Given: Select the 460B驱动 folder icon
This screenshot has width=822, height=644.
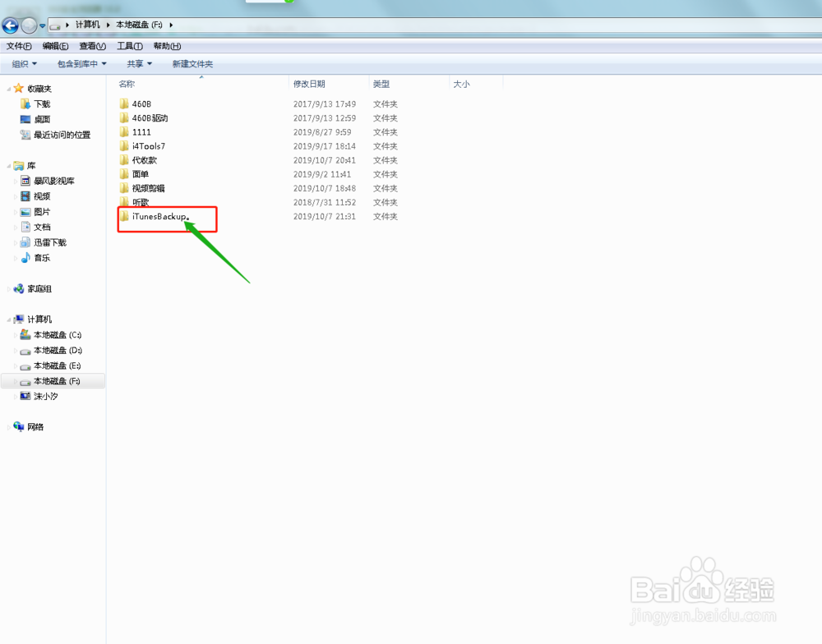Looking at the screenshot, I should pos(124,118).
